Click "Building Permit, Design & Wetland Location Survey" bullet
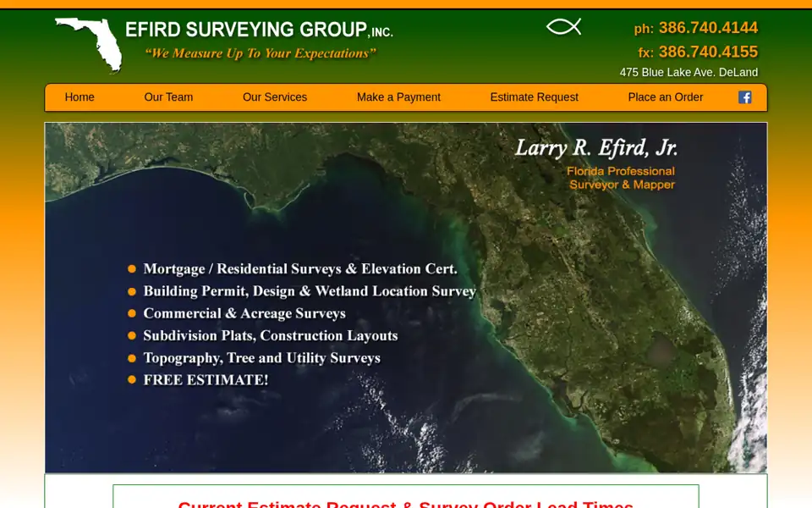The height and width of the screenshot is (508, 812). [x=310, y=291]
